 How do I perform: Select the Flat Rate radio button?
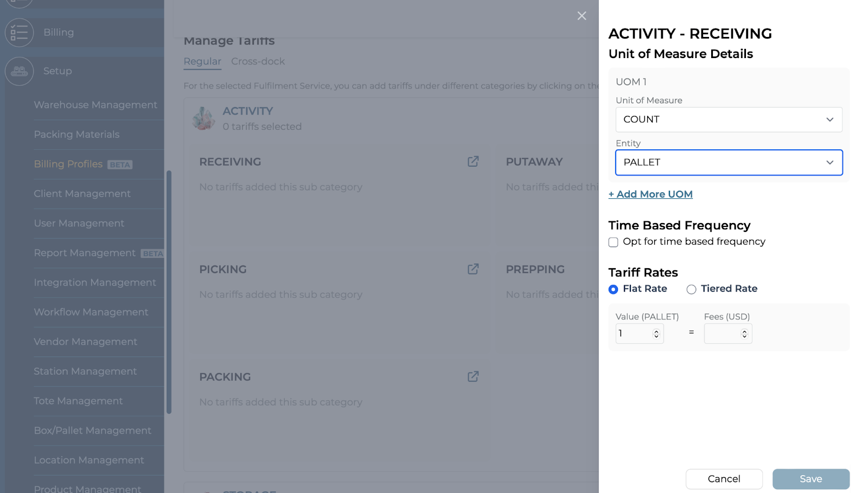pyautogui.click(x=614, y=289)
